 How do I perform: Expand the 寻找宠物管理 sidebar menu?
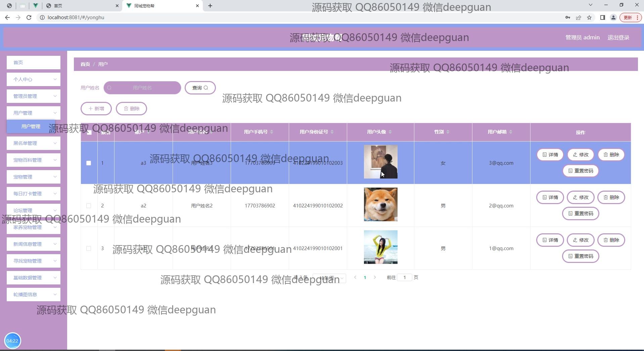pyautogui.click(x=34, y=261)
